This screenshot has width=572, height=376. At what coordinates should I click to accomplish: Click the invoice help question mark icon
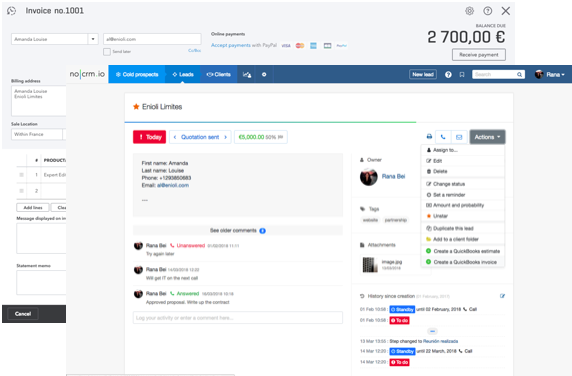coord(487,11)
